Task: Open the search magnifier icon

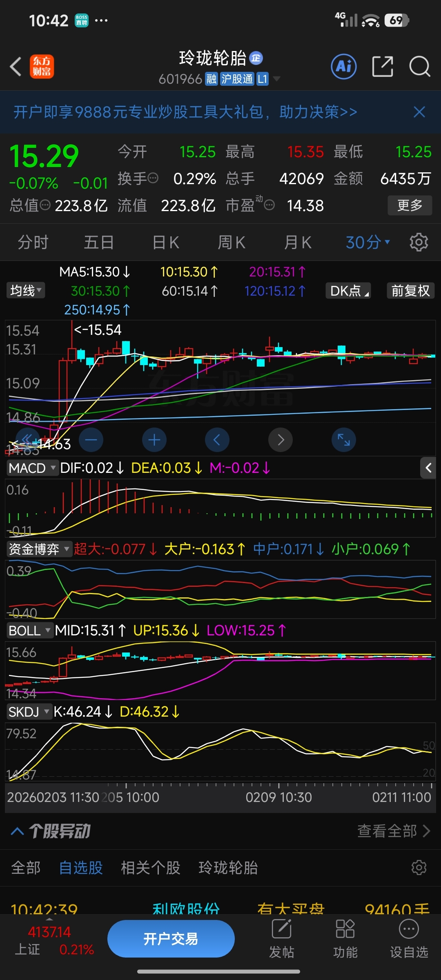Action: 420,66
